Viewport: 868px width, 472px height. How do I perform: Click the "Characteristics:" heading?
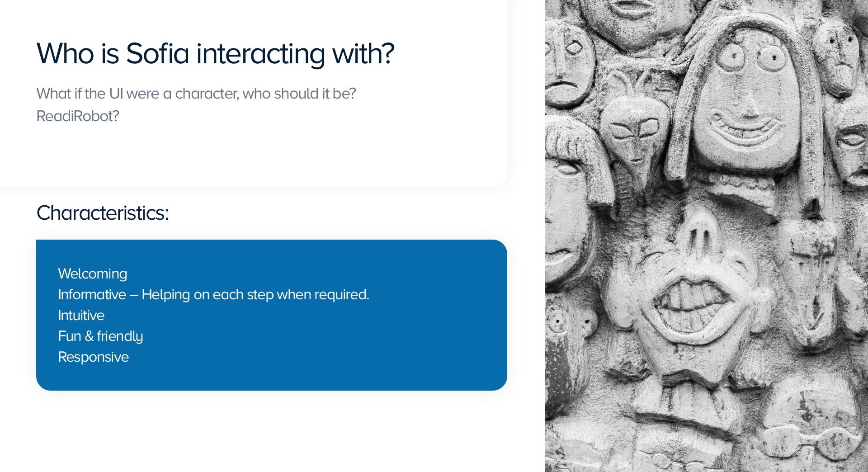coord(103,213)
